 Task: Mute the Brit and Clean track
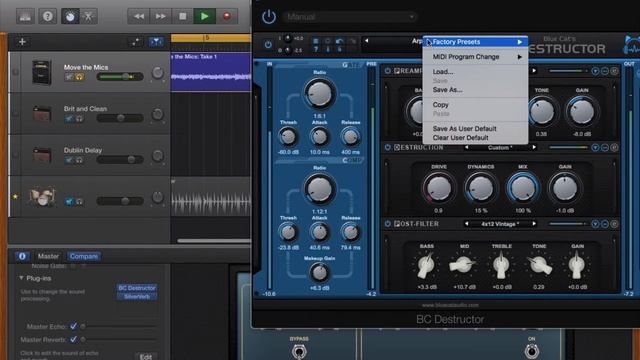click(69, 118)
